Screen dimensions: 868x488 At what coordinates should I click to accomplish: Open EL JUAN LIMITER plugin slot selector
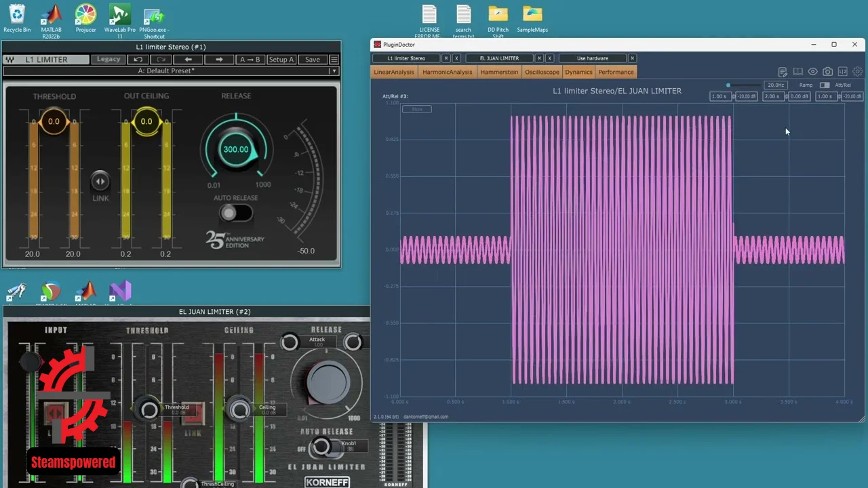(x=499, y=58)
